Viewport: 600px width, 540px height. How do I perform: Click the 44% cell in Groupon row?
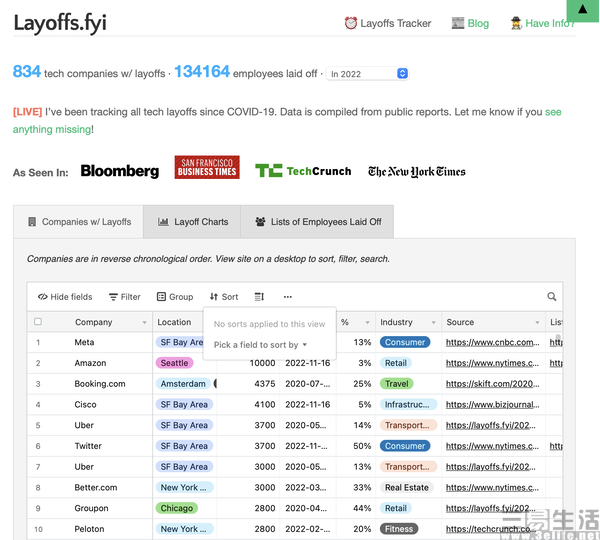(362, 508)
